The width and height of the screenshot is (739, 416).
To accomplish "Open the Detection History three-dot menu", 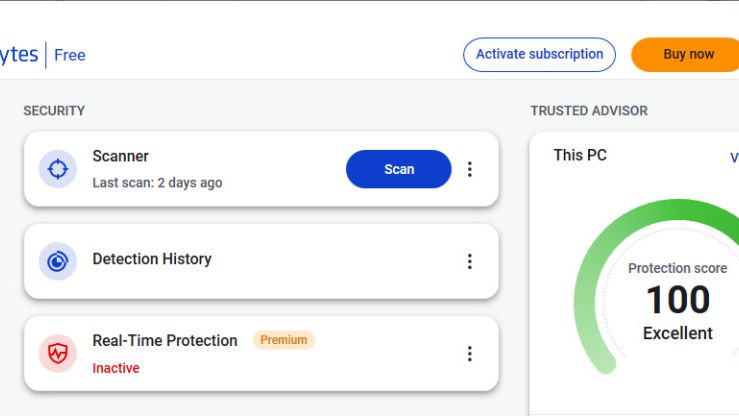I will 469,261.
